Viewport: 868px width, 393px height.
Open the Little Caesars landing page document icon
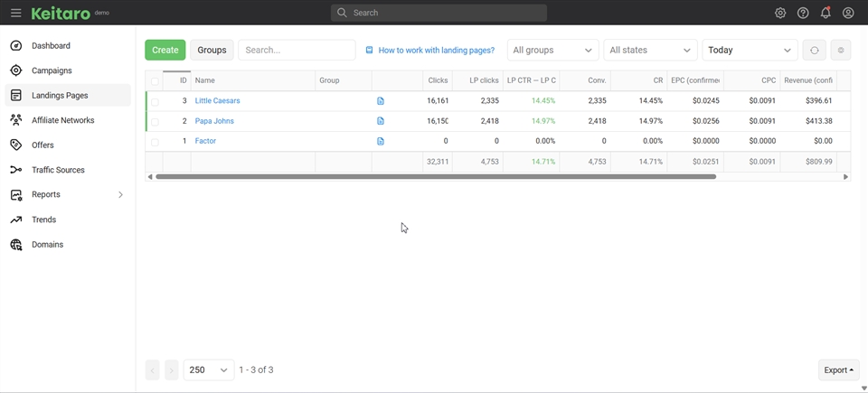click(381, 101)
